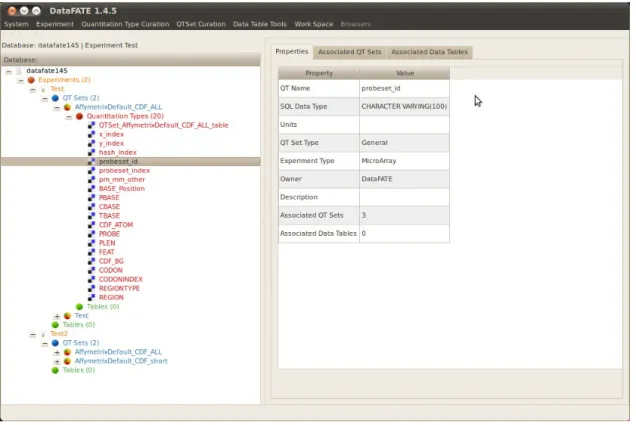636x425 pixels.
Task: Click the icon beside PLEN
Action: click(x=92, y=243)
